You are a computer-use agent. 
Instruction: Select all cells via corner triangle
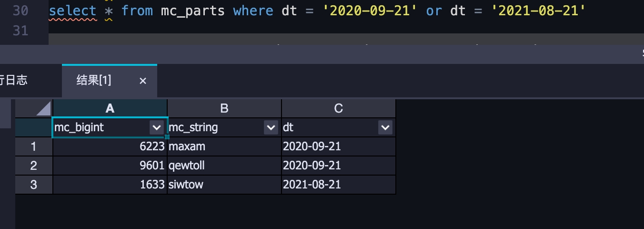click(x=34, y=108)
